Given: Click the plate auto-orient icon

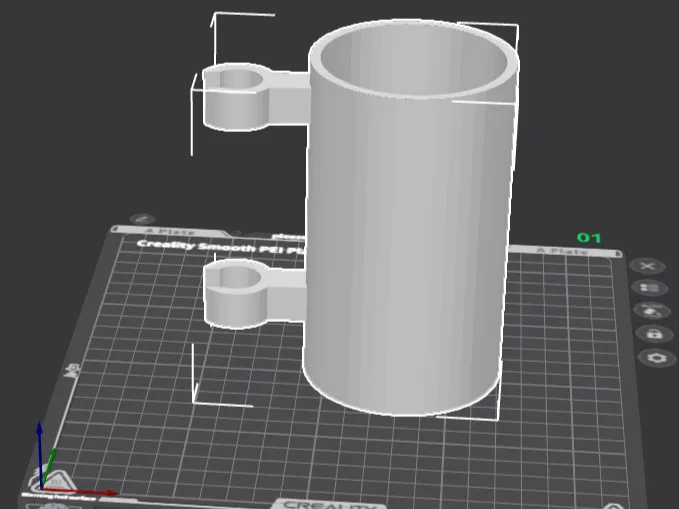Looking at the screenshot, I should (652, 311).
